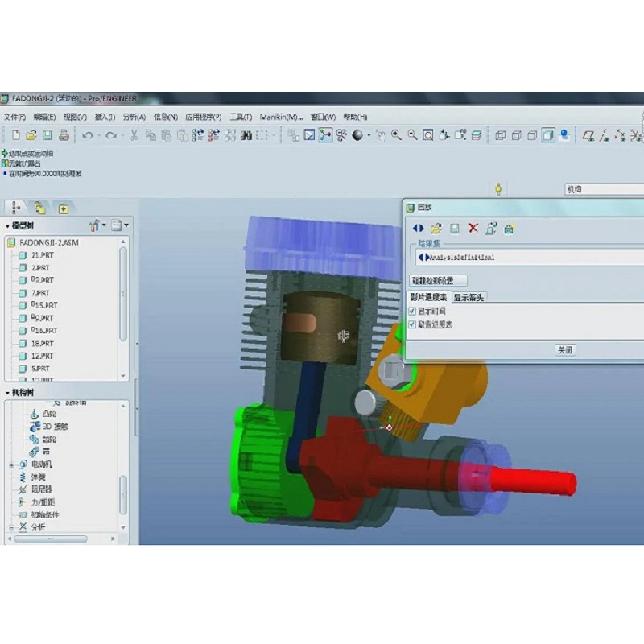Open the undo history dropdown arrow
Viewport: 644px width, 644px height.
99,135
